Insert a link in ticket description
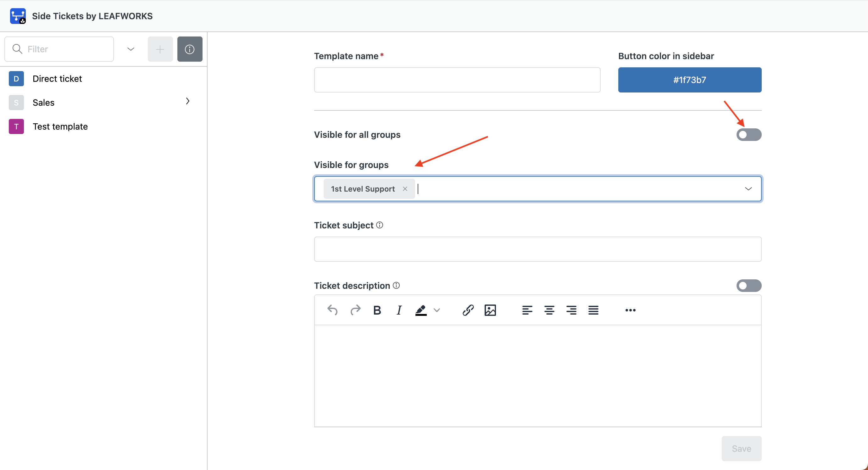Image resolution: width=868 pixels, height=470 pixels. (468, 310)
